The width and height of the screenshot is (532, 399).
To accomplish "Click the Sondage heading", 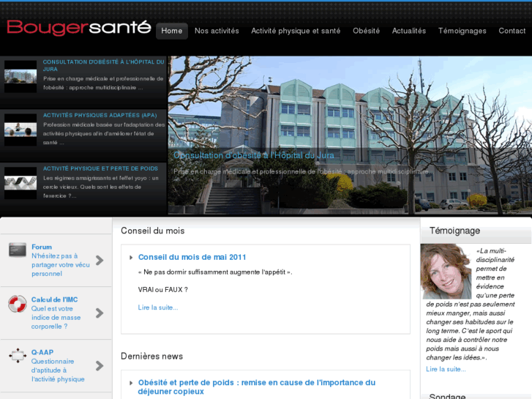I will [447, 396].
